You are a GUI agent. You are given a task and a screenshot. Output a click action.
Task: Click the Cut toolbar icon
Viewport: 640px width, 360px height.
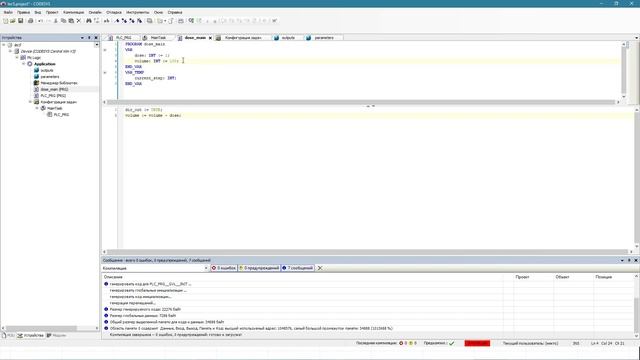click(56, 21)
